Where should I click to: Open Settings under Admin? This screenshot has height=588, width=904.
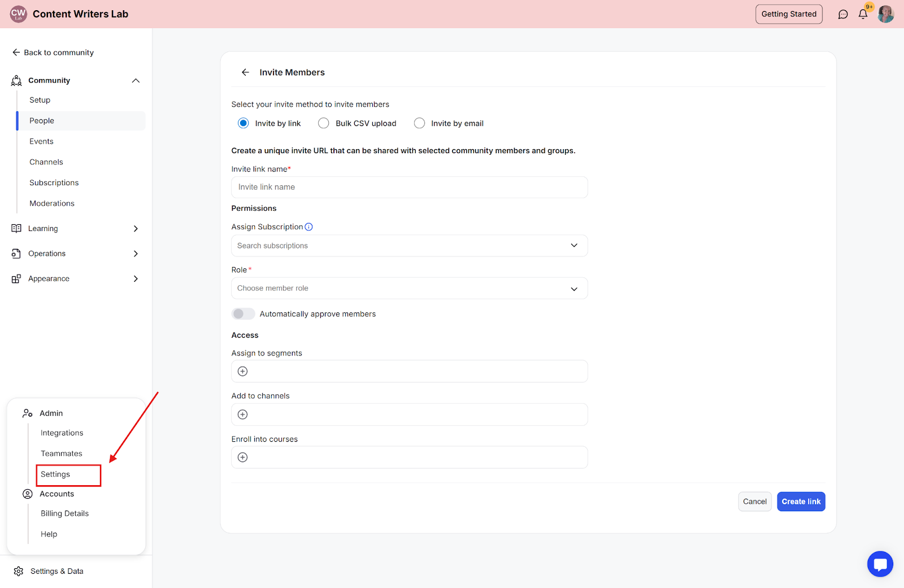pos(55,474)
